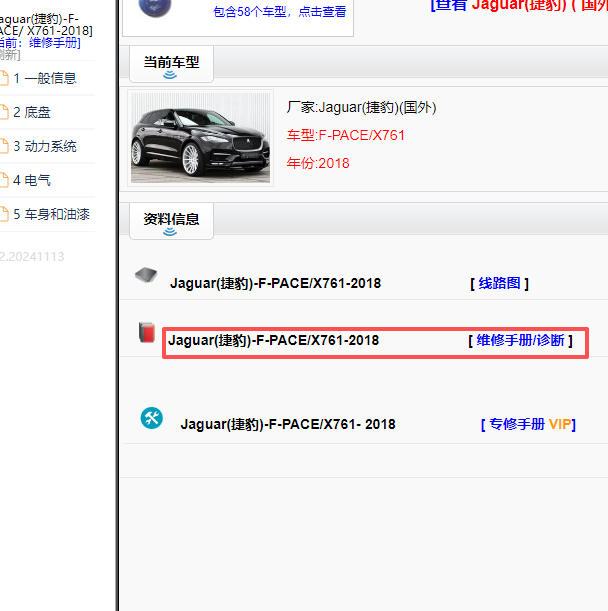Click the 查看 Jaguar(捷豹) header link
Viewport: 608px width, 611px height.
[519, 5]
